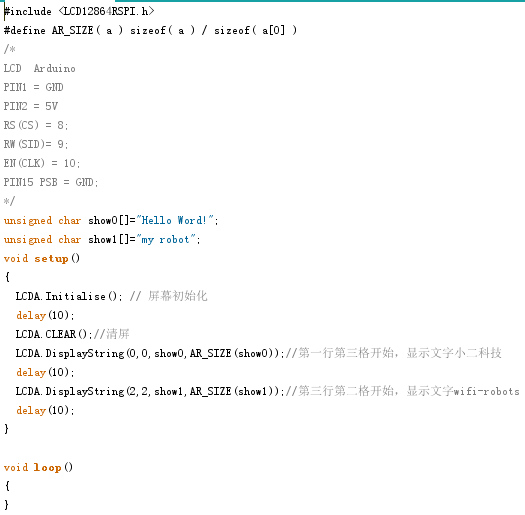Click the DisplayString(2,2,show1...) line

[150, 391]
